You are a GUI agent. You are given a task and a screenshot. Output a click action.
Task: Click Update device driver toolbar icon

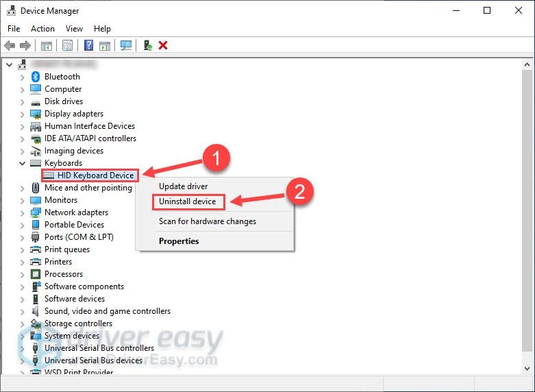(148, 45)
